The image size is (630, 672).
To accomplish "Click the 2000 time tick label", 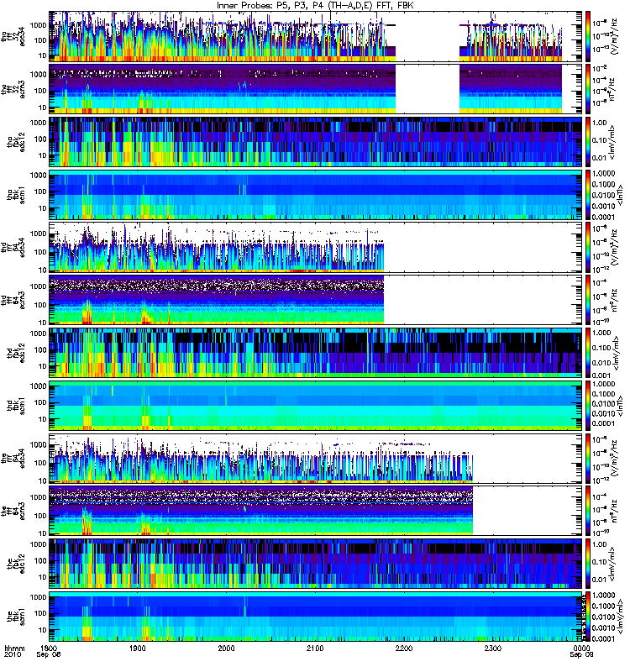I will 226,648.
